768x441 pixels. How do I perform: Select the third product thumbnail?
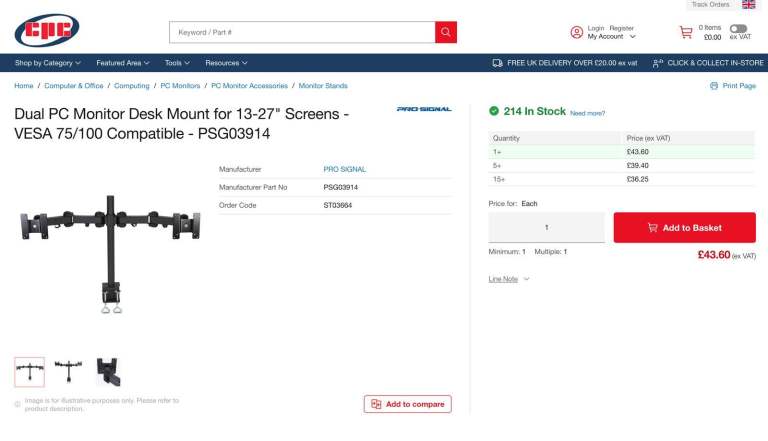coord(108,372)
